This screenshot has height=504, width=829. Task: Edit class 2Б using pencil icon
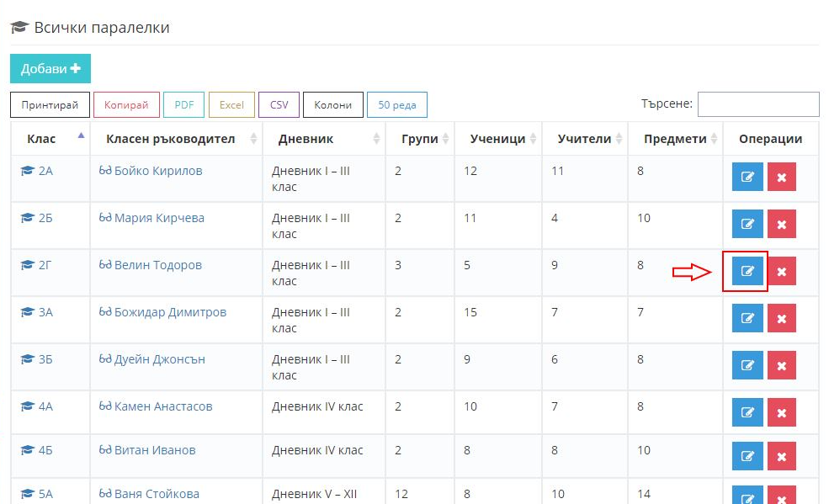[747, 225]
